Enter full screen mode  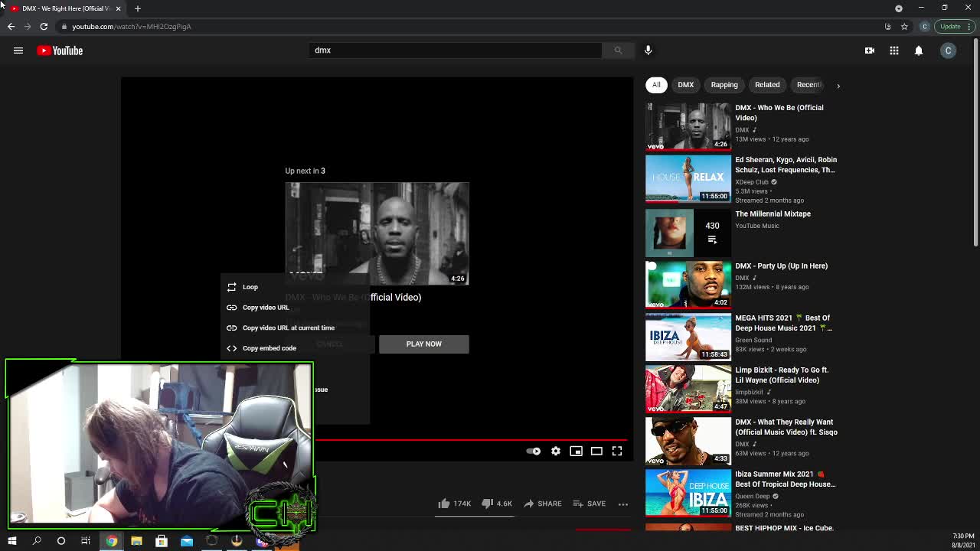click(x=617, y=452)
